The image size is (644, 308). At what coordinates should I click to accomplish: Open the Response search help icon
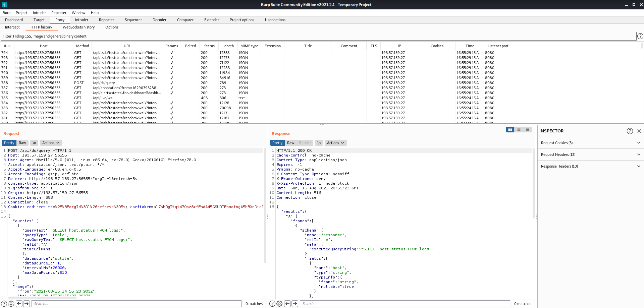point(272,304)
